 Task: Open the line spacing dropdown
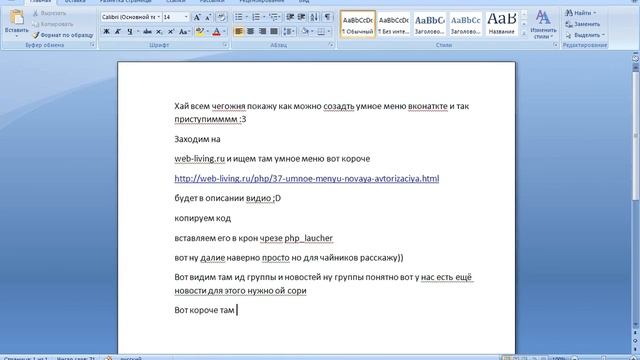289,31
